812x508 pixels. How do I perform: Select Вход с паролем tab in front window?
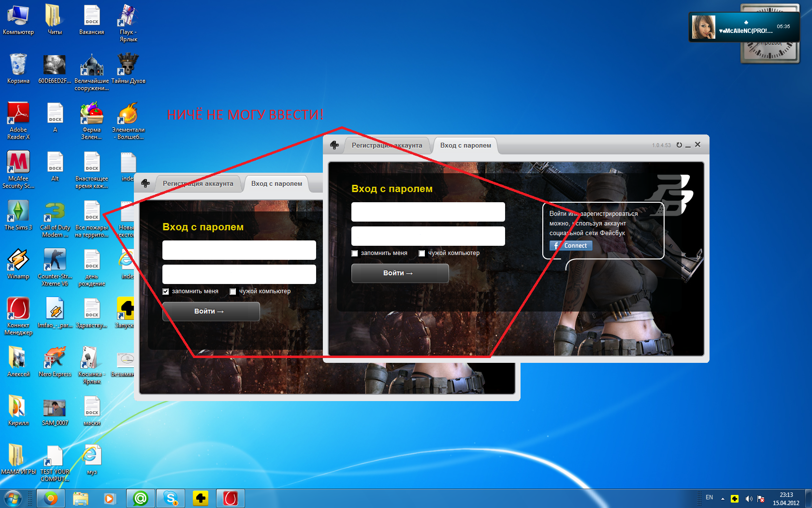pos(465,145)
